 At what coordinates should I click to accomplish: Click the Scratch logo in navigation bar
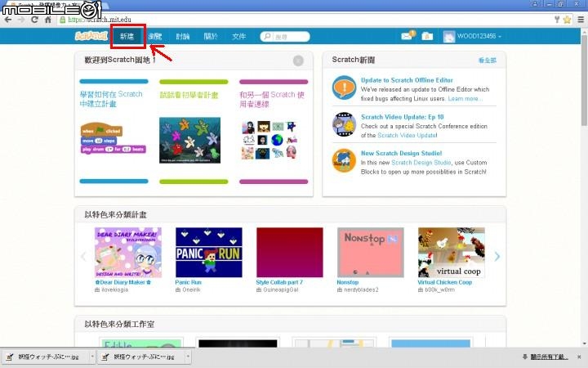click(91, 36)
